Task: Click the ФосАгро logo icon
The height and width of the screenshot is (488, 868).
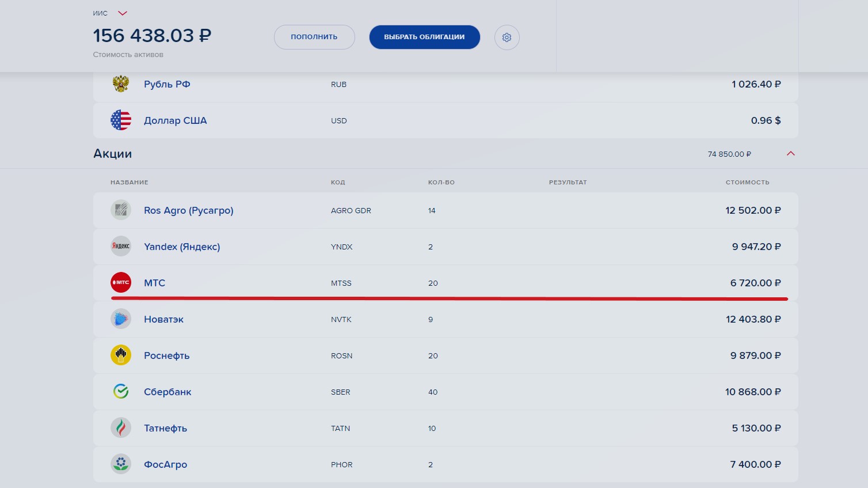Action: point(121,464)
